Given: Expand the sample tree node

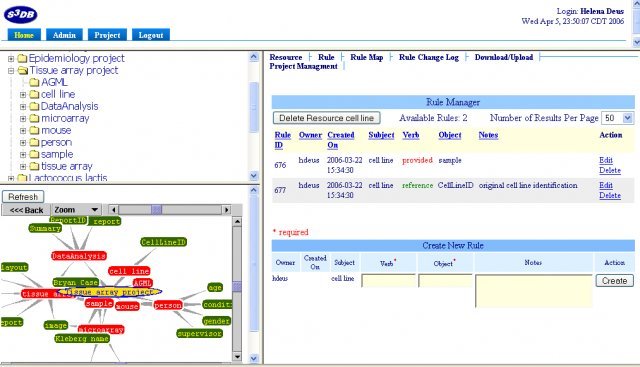Looking at the screenshot, I should (x=23, y=155).
